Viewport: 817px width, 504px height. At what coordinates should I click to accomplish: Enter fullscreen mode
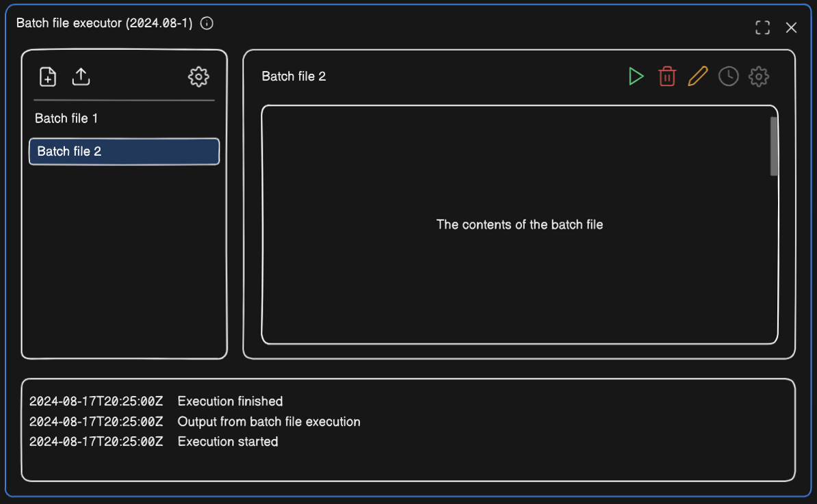coord(762,27)
